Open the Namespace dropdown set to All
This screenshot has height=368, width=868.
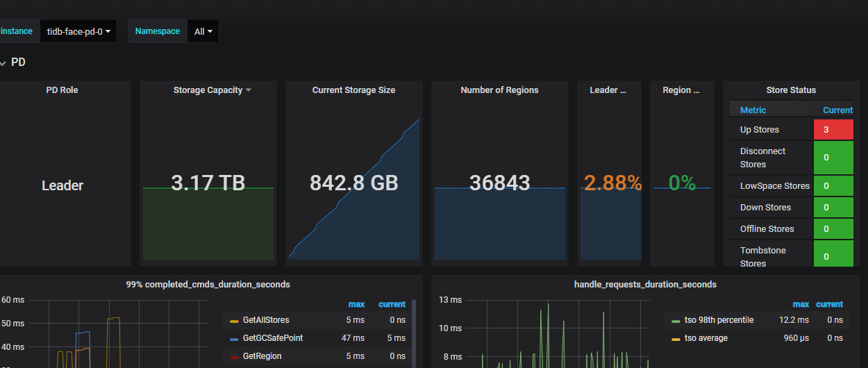click(x=203, y=31)
